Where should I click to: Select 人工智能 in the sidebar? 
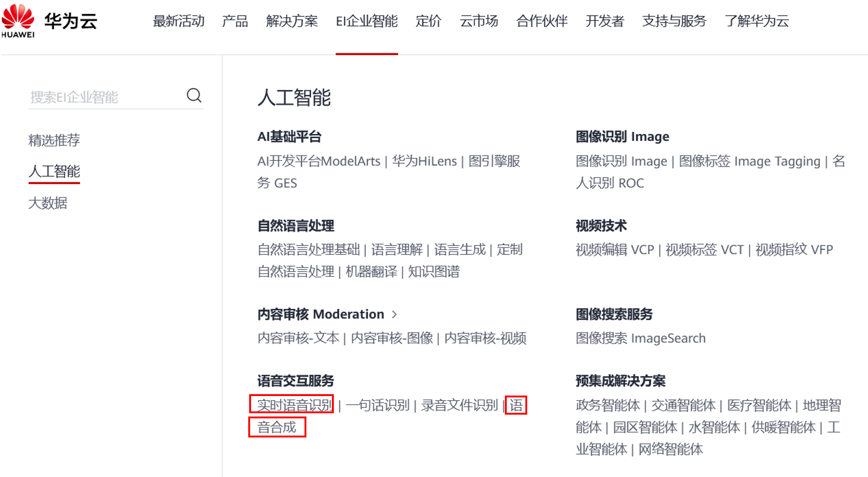[x=54, y=171]
